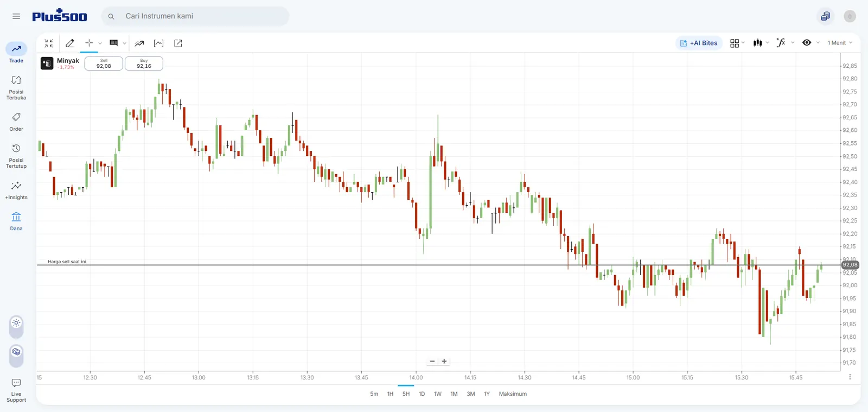
Task: Select the Maksimum time range tab
Action: [513, 394]
